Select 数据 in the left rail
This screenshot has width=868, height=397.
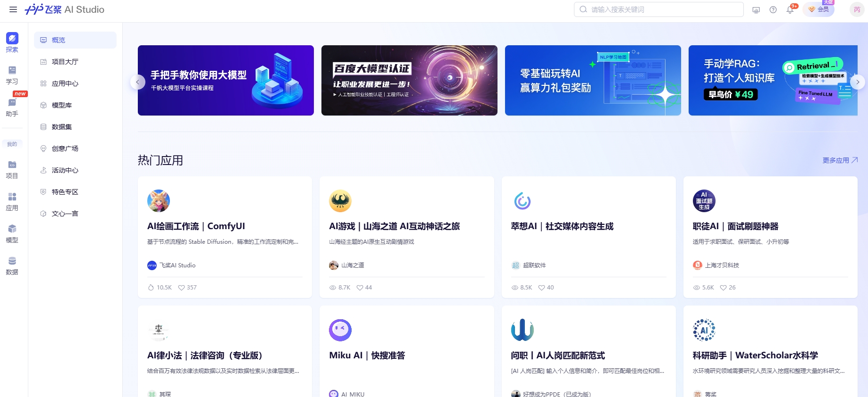pyautogui.click(x=12, y=265)
